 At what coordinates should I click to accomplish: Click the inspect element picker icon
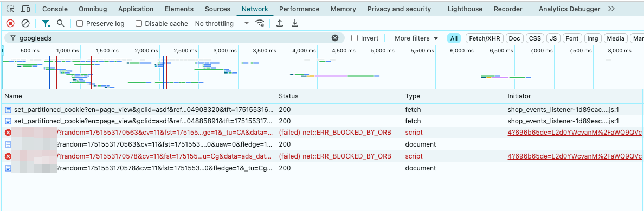tap(11, 9)
